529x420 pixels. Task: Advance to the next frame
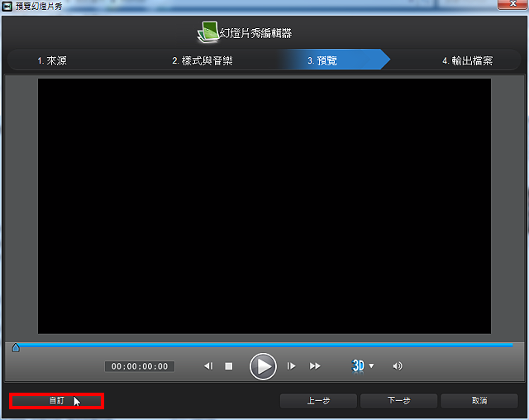point(291,366)
